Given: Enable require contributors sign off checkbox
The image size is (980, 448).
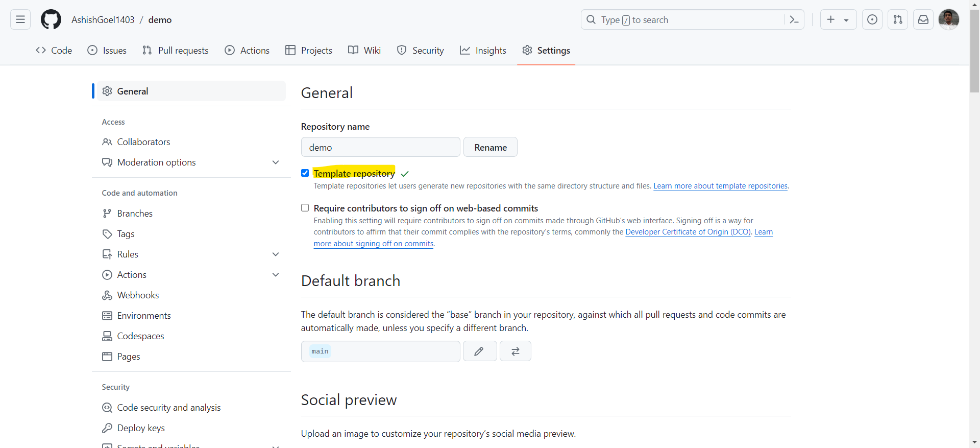Looking at the screenshot, I should (x=305, y=208).
